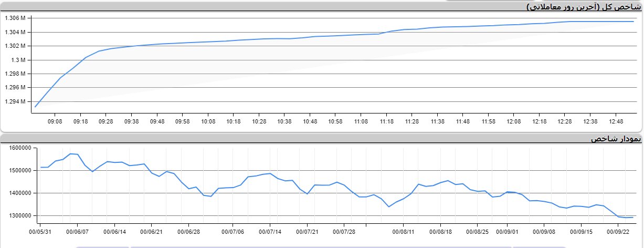Click the top chart title شاخص کل

(x=584, y=7)
